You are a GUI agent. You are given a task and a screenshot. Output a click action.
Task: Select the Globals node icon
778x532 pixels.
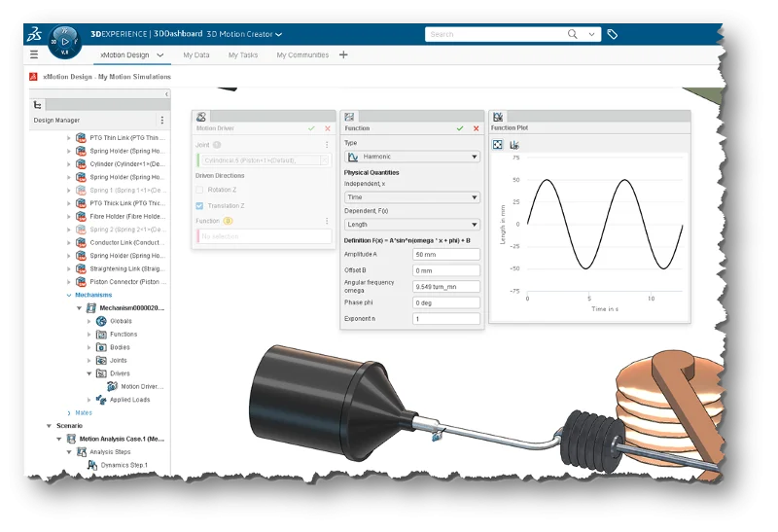[x=101, y=321]
